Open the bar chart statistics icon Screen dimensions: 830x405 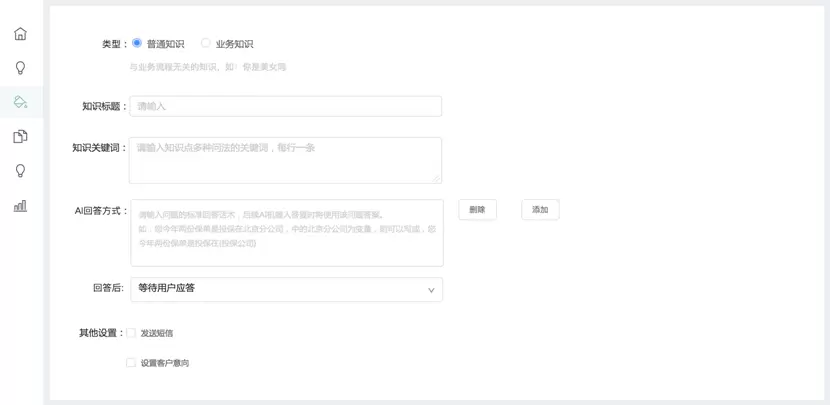[x=20, y=206]
